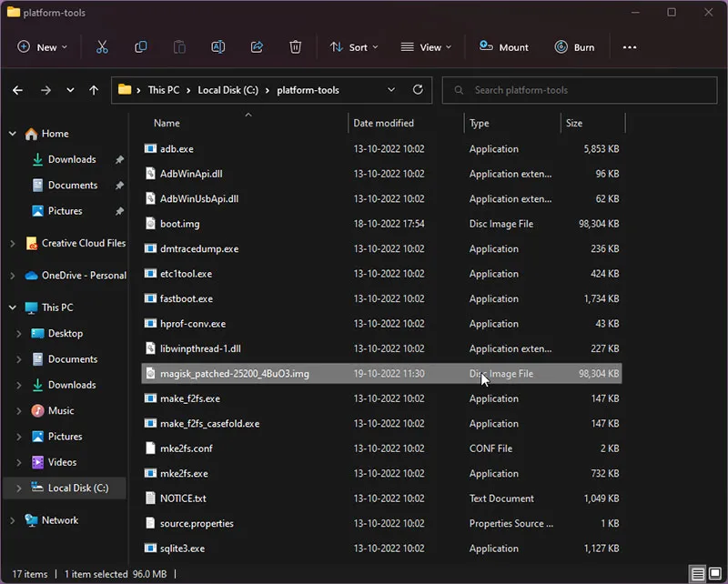Click the Share icon in toolbar

coord(257,47)
